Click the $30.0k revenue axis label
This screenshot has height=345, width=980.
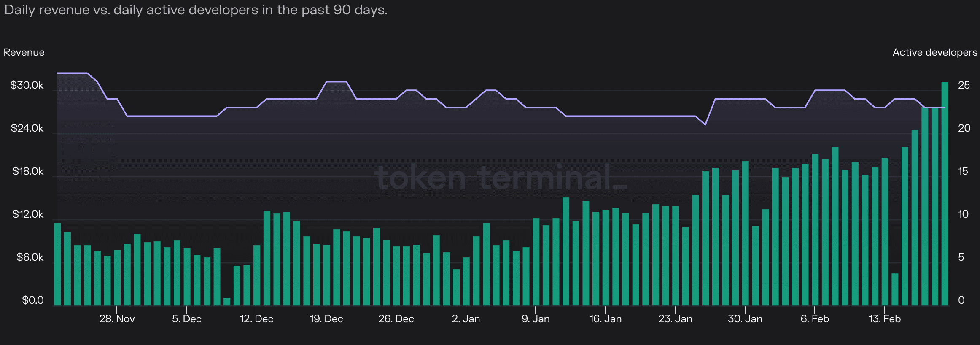coord(27,85)
